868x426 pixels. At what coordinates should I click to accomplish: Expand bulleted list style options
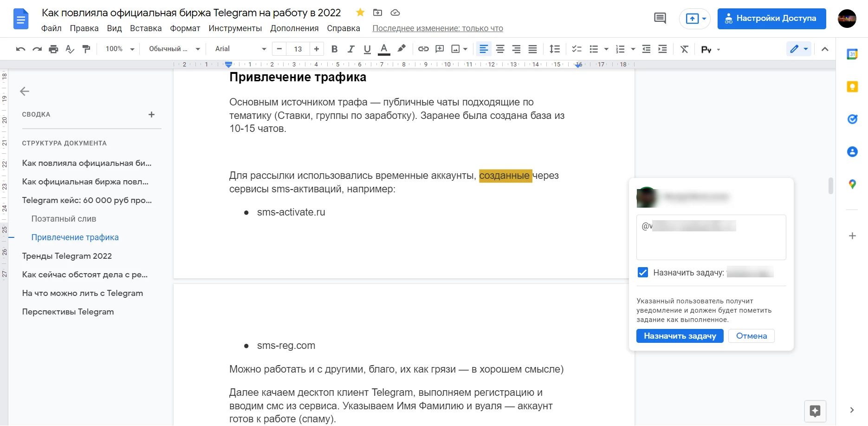[606, 49]
